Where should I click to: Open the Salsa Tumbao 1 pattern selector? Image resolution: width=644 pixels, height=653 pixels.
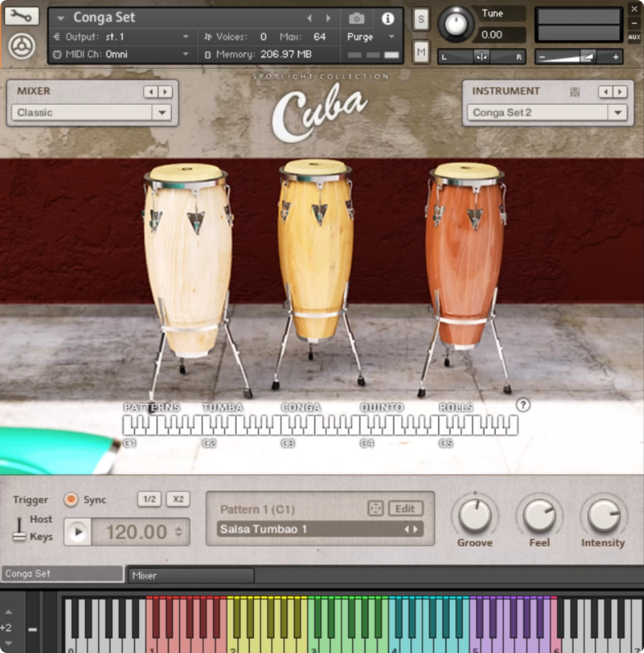[320, 530]
